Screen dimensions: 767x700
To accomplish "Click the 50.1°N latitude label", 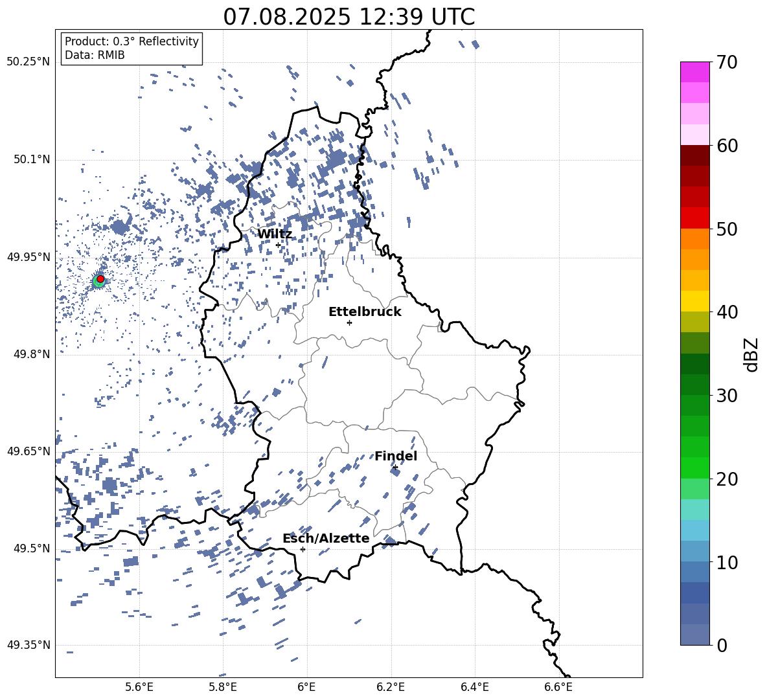I will point(32,159).
